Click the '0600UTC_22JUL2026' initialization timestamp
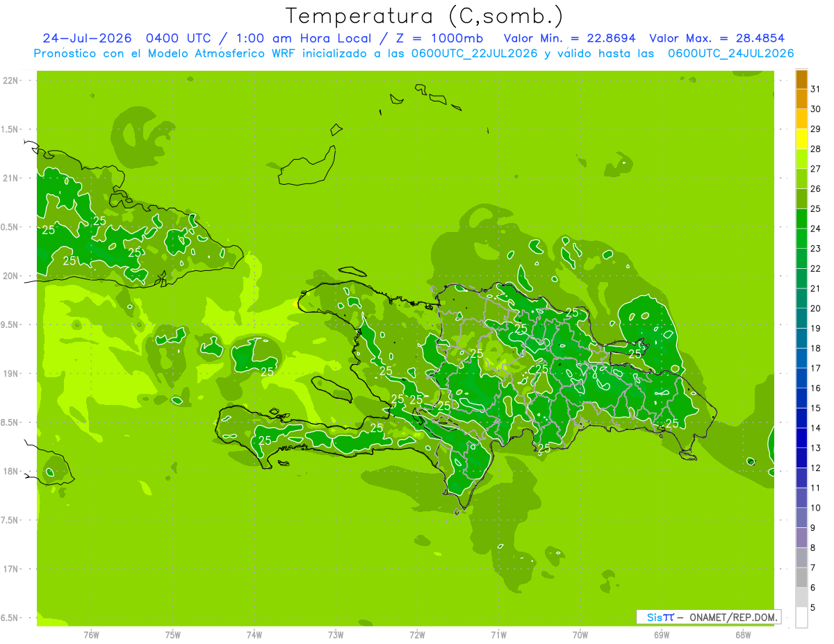The width and height of the screenshot is (834, 644). tap(473, 53)
